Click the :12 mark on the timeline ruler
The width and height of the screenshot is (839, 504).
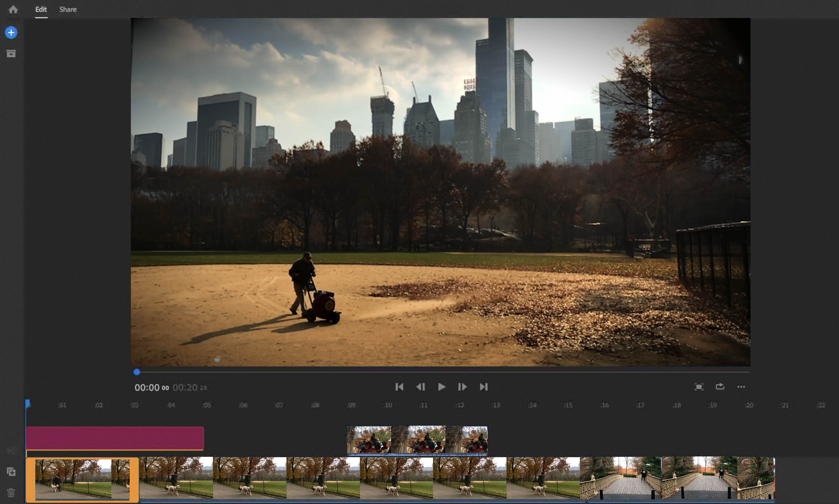coord(460,405)
